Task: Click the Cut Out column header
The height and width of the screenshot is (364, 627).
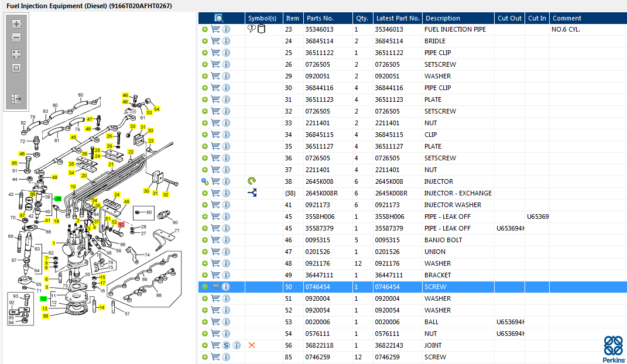Action: tap(509, 18)
